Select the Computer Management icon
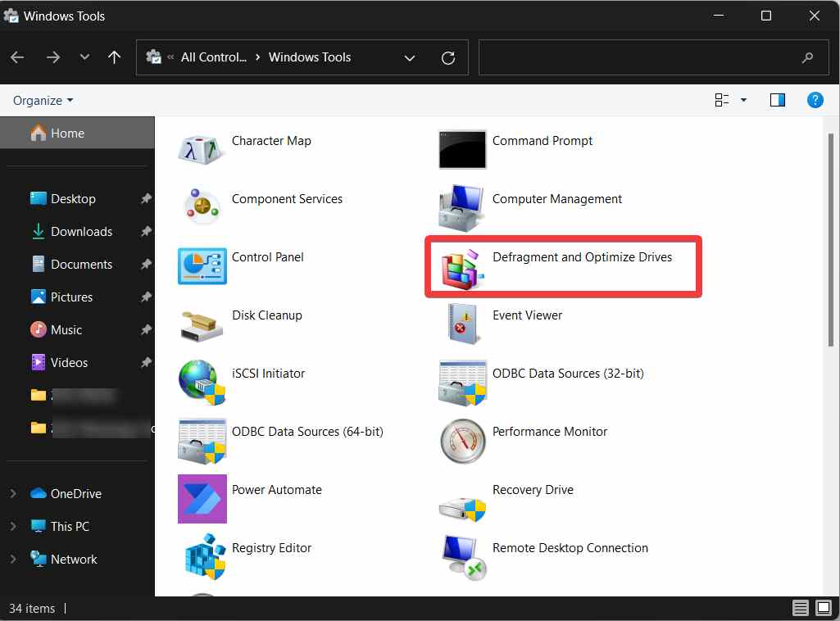 click(461, 208)
